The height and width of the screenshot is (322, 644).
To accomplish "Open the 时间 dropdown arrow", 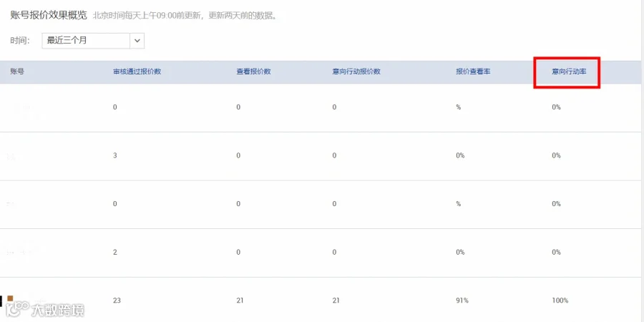I will [x=137, y=41].
